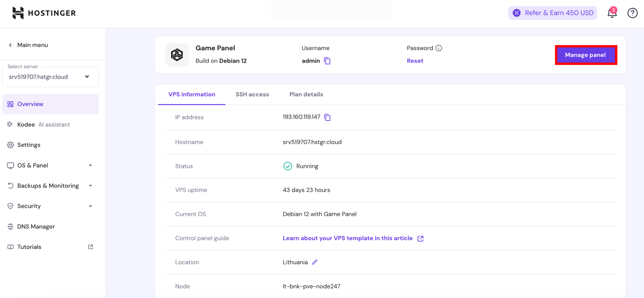Click the Game Panel icon
This screenshot has height=298, width=644.
177,55
